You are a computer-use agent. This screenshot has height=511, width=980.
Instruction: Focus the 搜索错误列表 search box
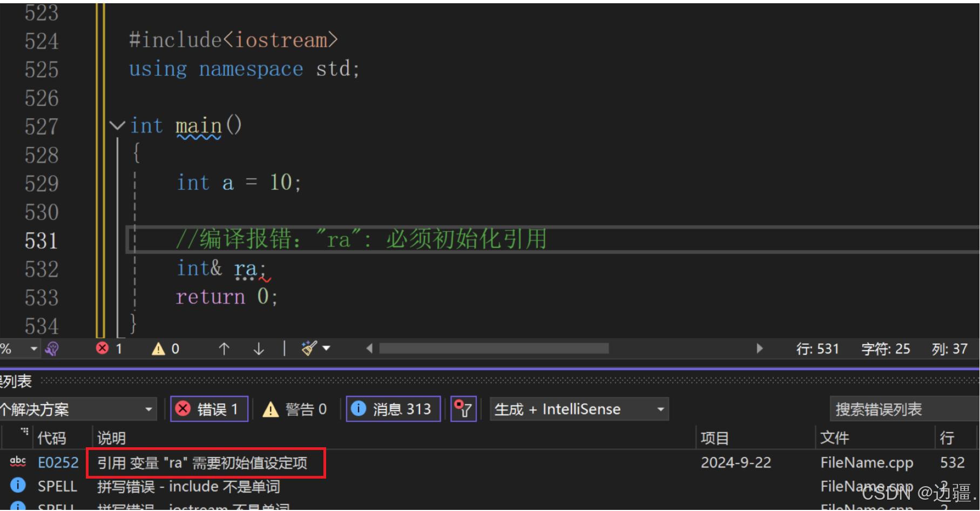pyautogui.click(x=904, y=409)
